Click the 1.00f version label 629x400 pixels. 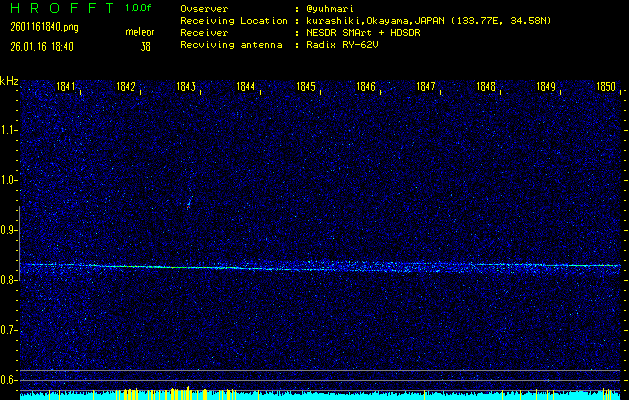(140, 8)
